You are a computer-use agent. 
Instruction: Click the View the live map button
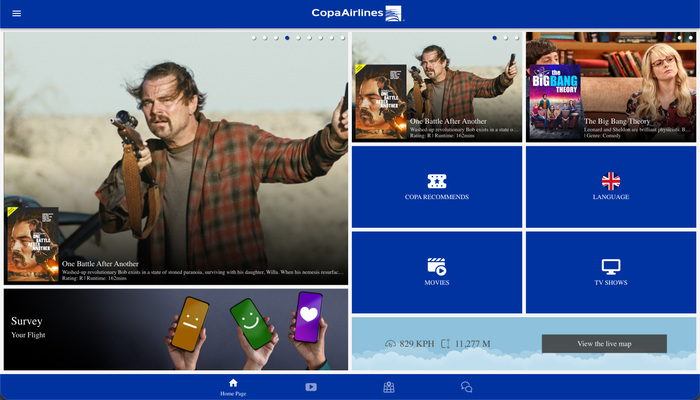pos(604,344)
